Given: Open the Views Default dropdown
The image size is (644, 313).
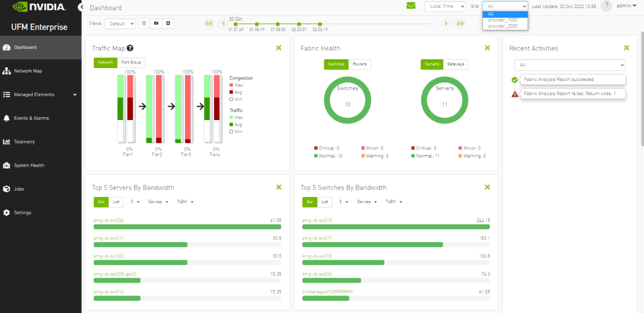Looking at the screenshot, I should coord(120,23).
